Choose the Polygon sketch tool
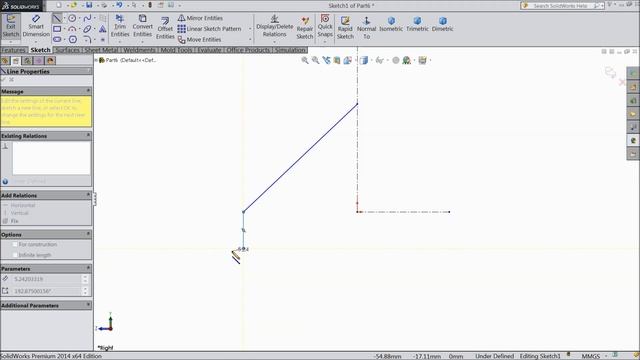 point(73,40)
